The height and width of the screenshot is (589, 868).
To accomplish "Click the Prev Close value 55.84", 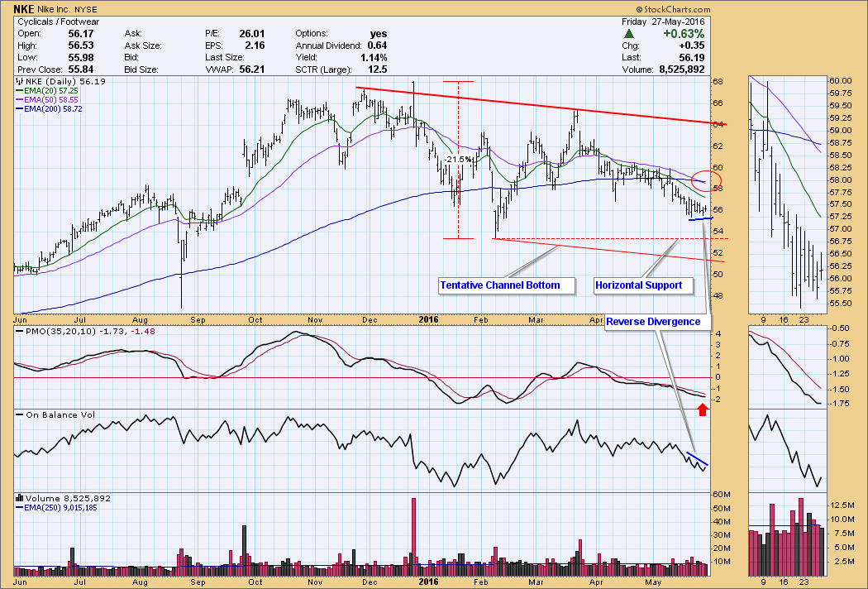I will (x=81, y=69).
